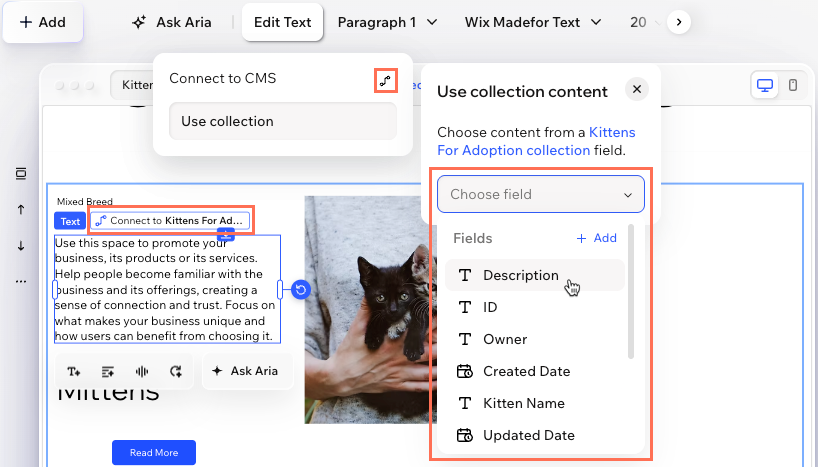
Task: Select the ID field
Action: tap(535, 307)
